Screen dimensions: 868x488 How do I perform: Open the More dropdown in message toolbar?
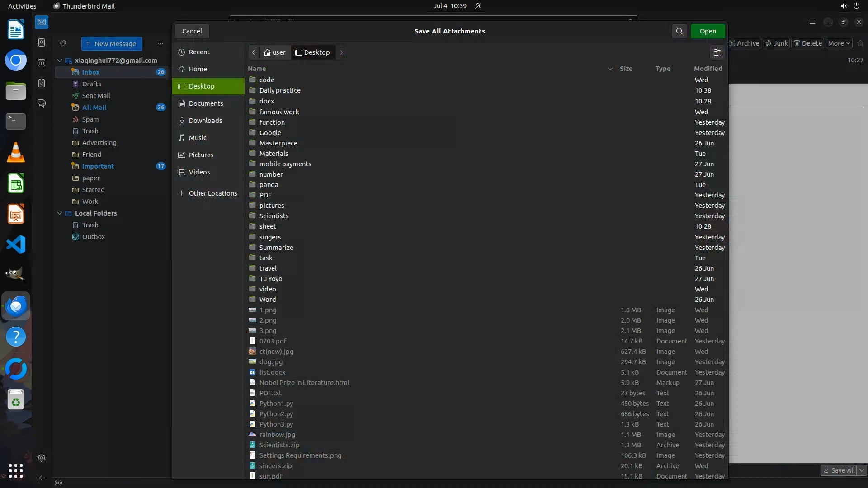(x=839, y=43)
